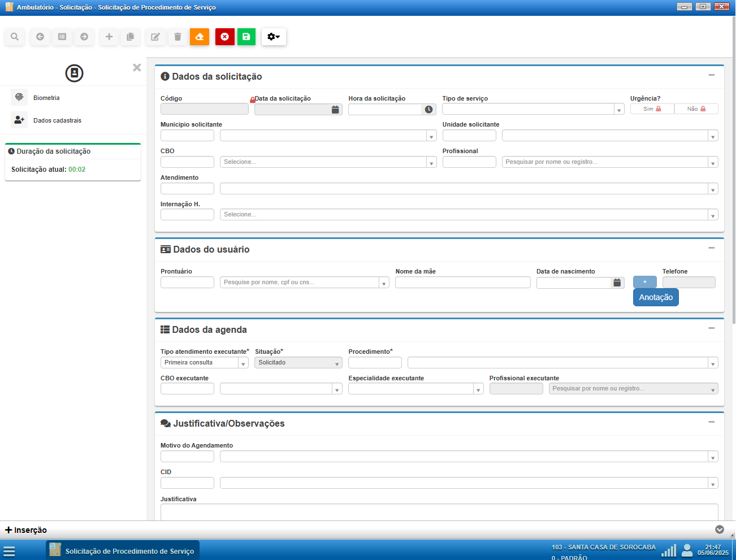Viewport: 736px width, 560px height.
Task: Collapse the Dados da solicitação panel
Action: 712,75
